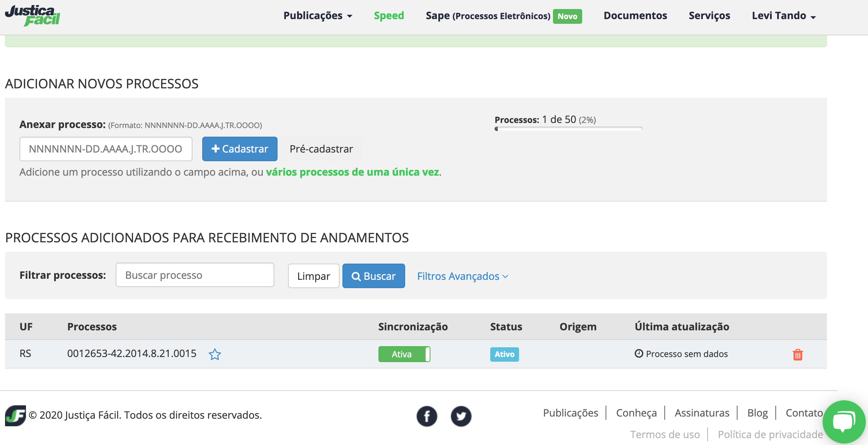Screen dimensions: 868x445
Task: Expand Filtros Avançados options
Action: click(x=462, y=276)
